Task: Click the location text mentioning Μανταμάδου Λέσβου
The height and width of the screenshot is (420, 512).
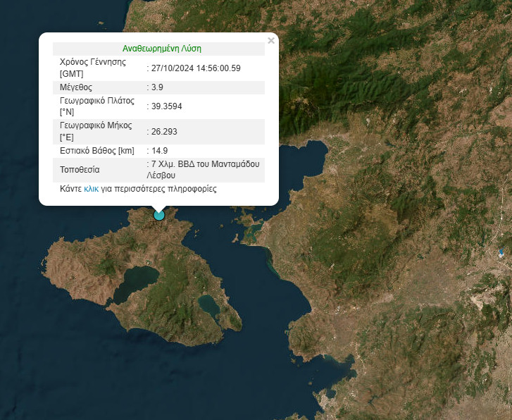Action: click(x=205, y=169)
